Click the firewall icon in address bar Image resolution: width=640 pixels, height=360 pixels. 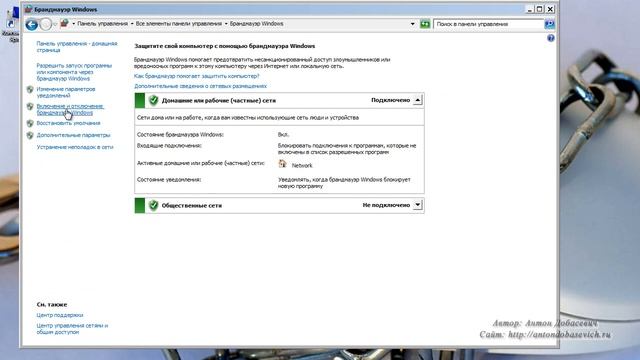click(x=64, y=23)
